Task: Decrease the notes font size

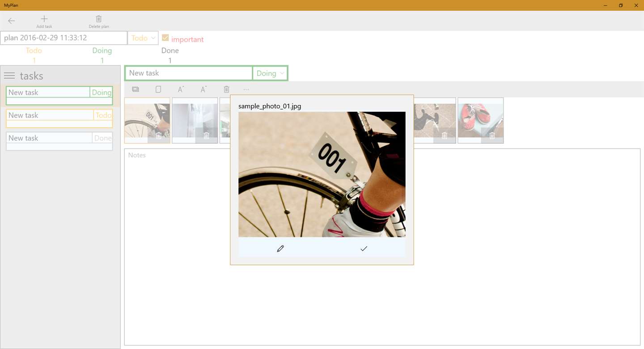Action: tap(203, 89)
